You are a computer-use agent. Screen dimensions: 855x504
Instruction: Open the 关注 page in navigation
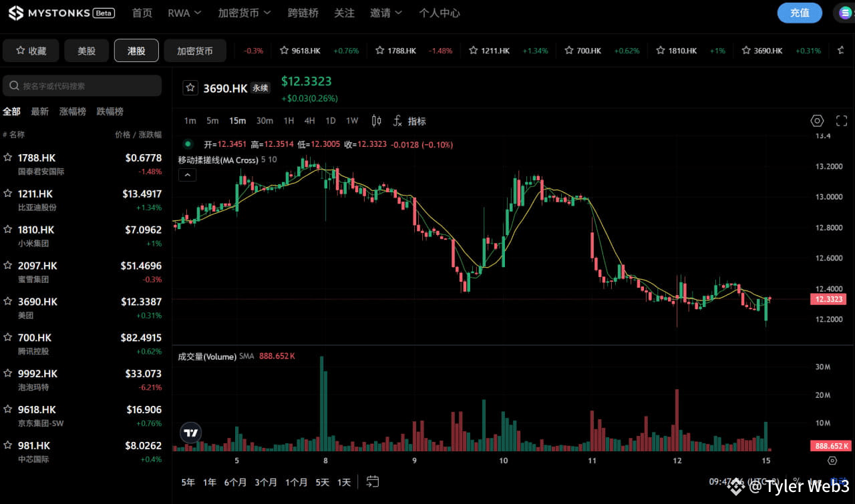tap(345, 13)
